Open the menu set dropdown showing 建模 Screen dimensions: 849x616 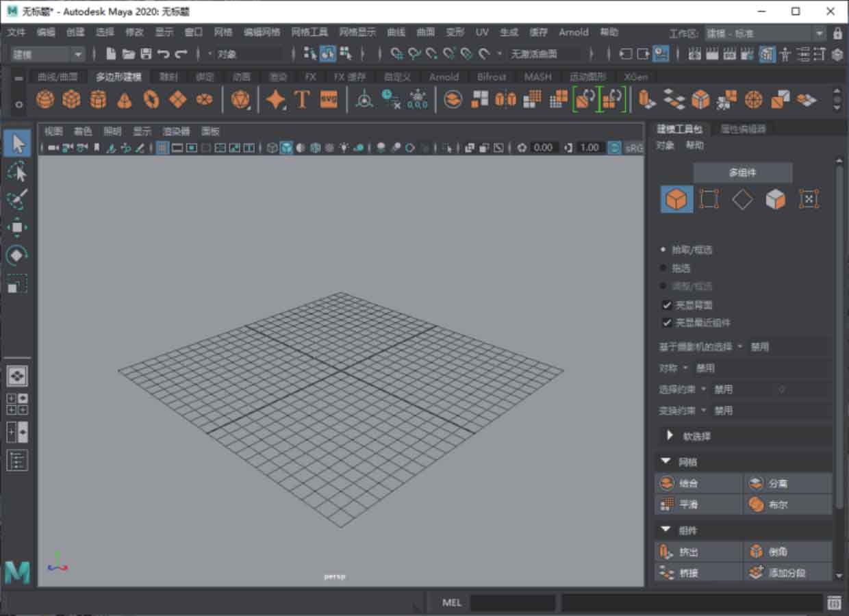(x=48, y=54)
